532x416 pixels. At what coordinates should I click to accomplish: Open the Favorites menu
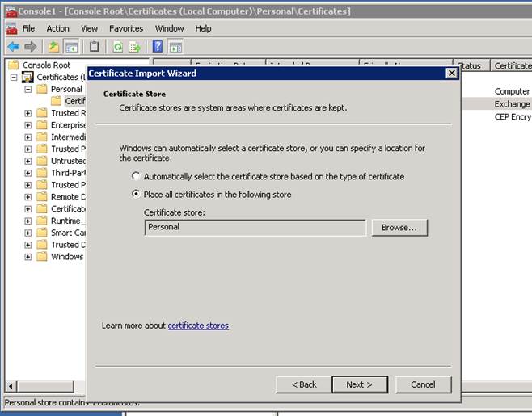click(x=126, y=28)
